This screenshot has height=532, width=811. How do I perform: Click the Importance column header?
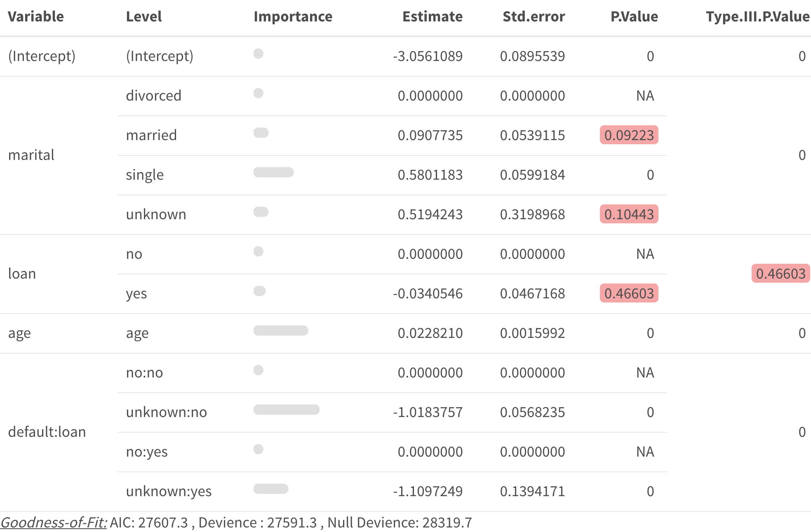click(293, 16)
